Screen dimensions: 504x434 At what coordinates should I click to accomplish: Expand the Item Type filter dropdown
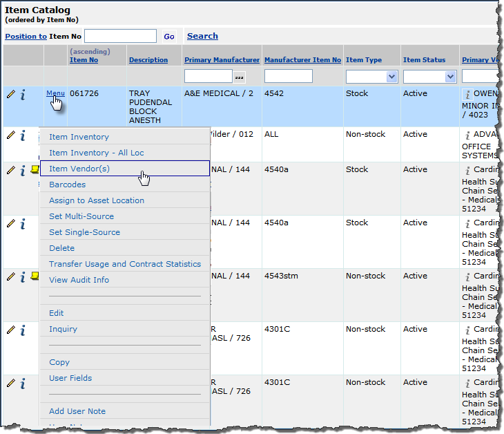(x=391, y=77)
